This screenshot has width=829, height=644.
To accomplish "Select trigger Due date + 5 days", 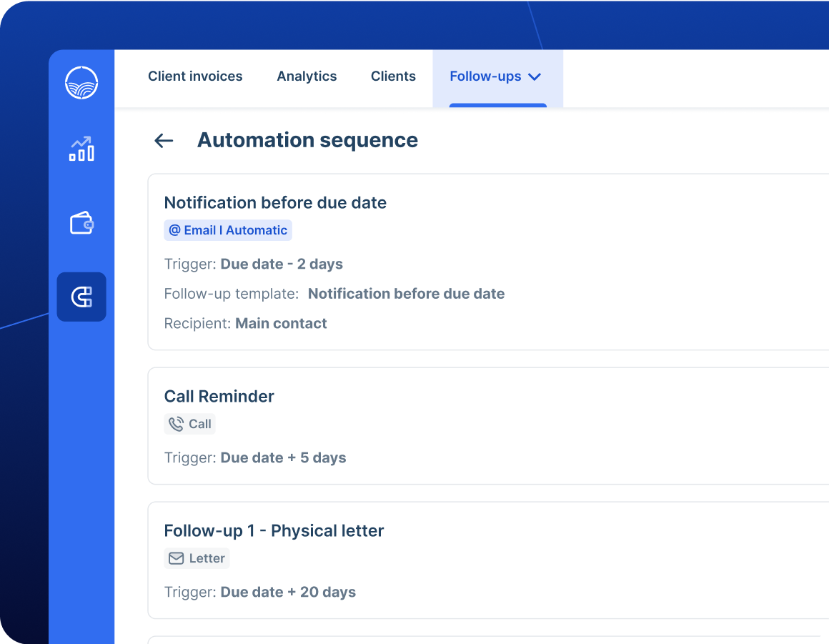I will [283, 457].
